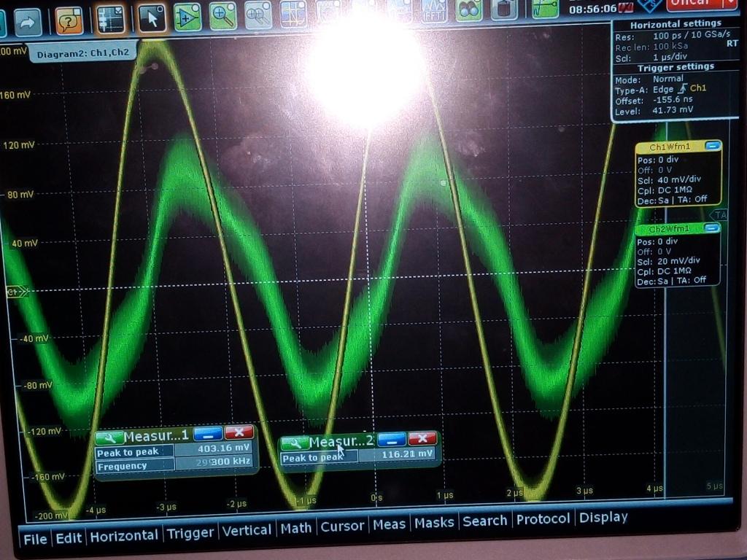The height and width of the screenshot is (560, 747).
Task: Open the Display menu
Action: click(x=603, y=517)
